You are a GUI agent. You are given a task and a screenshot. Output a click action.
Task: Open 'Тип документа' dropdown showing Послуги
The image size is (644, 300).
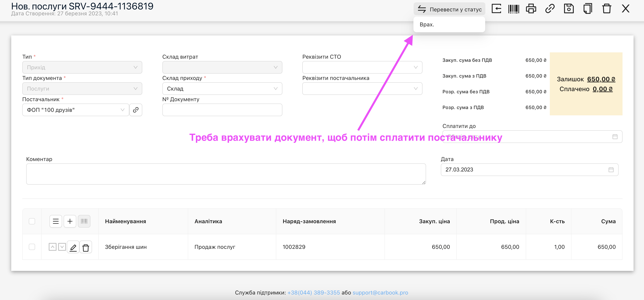pos(82,88)
